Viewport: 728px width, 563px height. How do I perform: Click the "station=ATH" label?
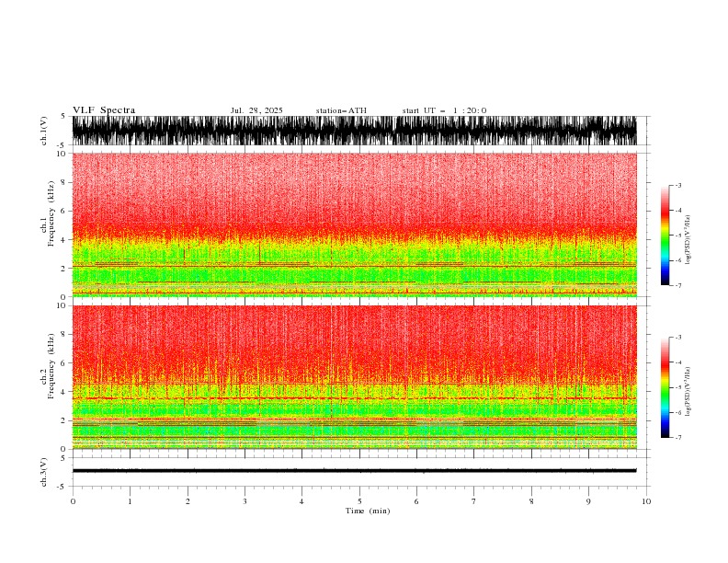(x=341, y=110)
